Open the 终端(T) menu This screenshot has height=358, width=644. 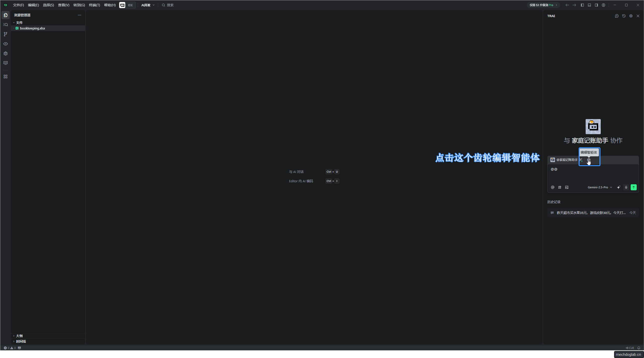coord(94,5)
